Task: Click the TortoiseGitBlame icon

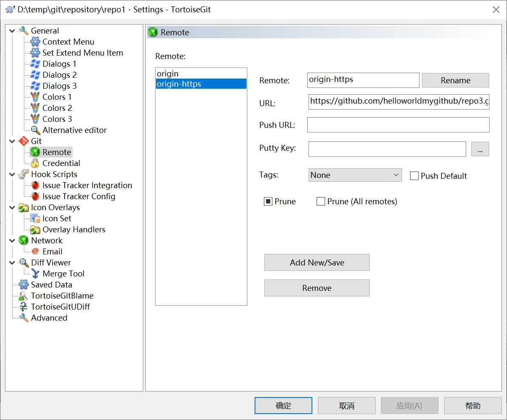Action: [x=24, y=296]
